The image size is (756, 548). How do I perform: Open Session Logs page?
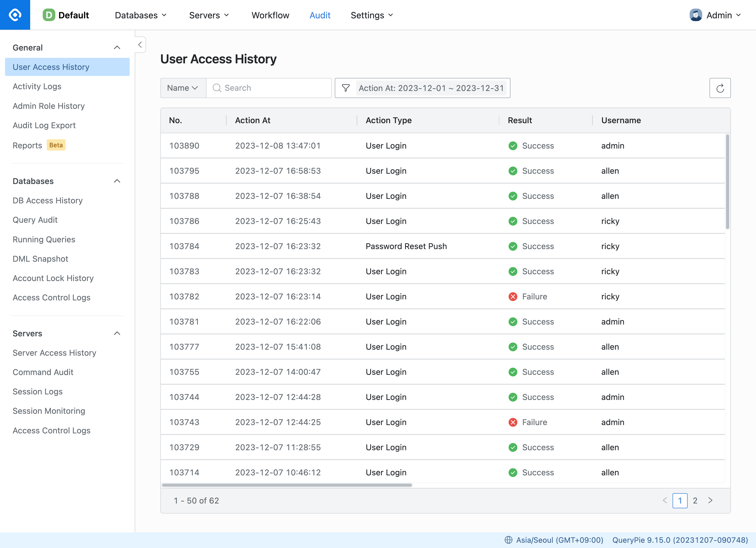(x=38, y=392)
